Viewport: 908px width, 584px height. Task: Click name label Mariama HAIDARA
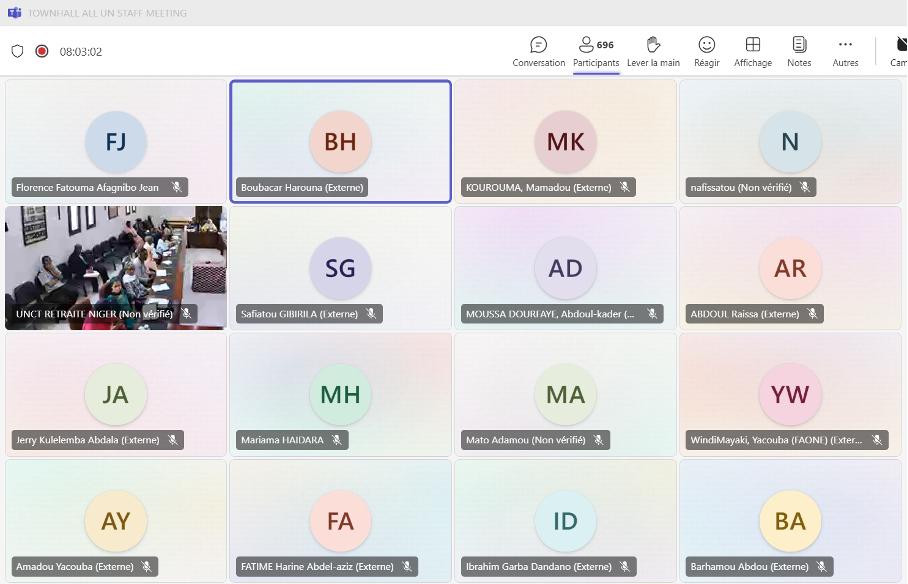point(282,440)
